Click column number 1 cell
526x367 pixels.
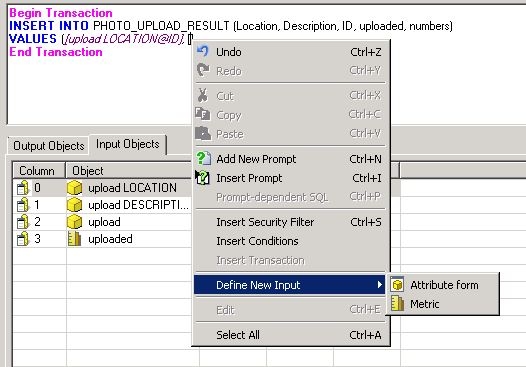coord(38,205)
